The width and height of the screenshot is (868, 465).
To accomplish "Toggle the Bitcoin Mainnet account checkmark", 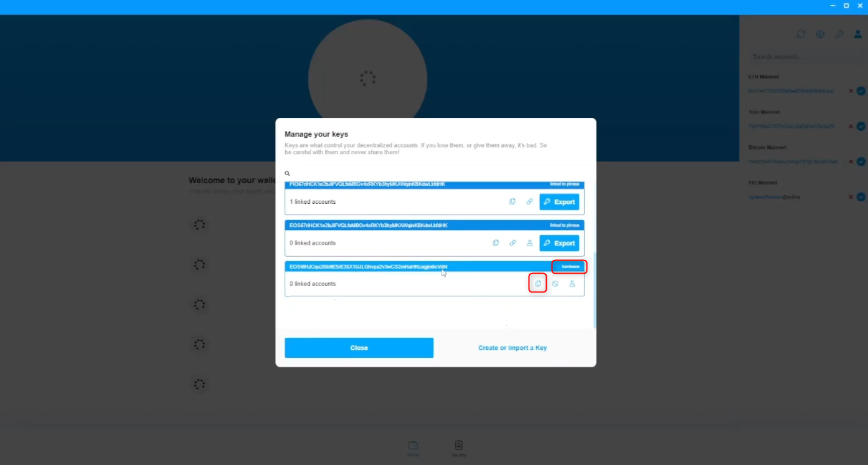I will tap(861, 161).
